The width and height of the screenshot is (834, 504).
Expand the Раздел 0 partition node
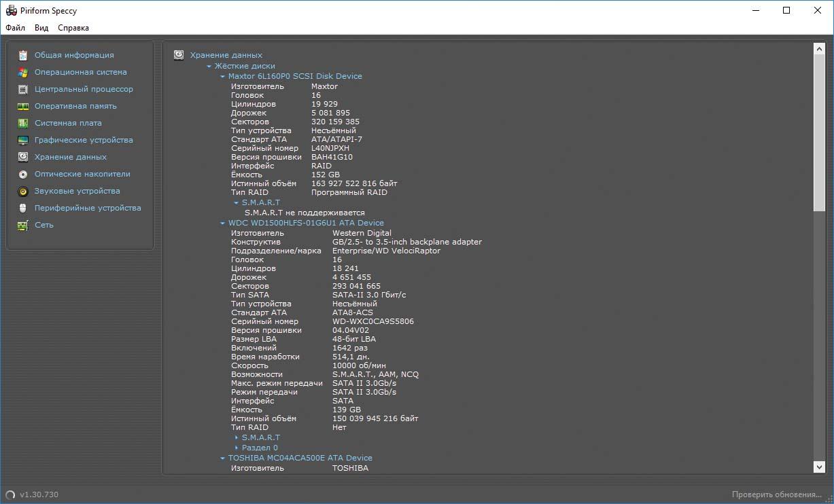click(237, 448)
